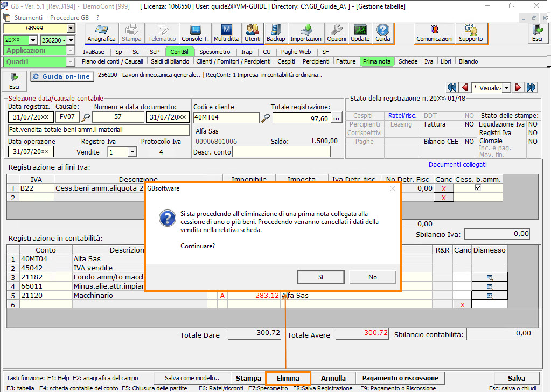
Task: Open the Visualizz mode dropdown
Action: [x=506, y=88]
